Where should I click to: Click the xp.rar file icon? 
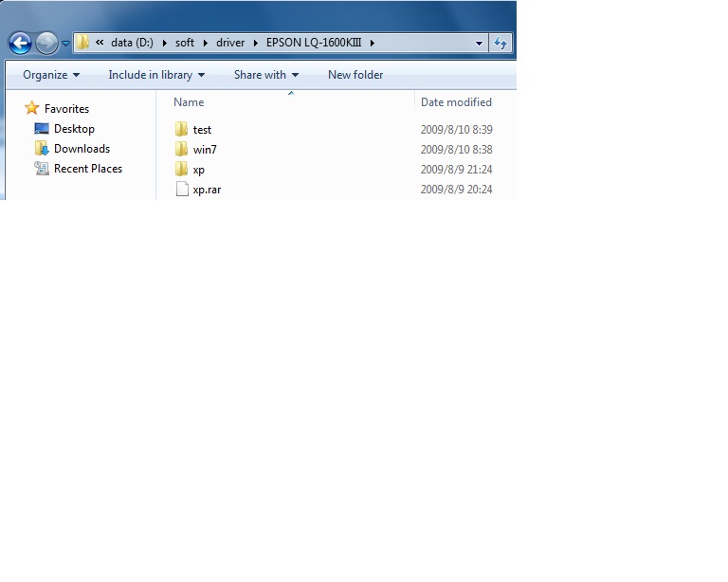point(182,189)
